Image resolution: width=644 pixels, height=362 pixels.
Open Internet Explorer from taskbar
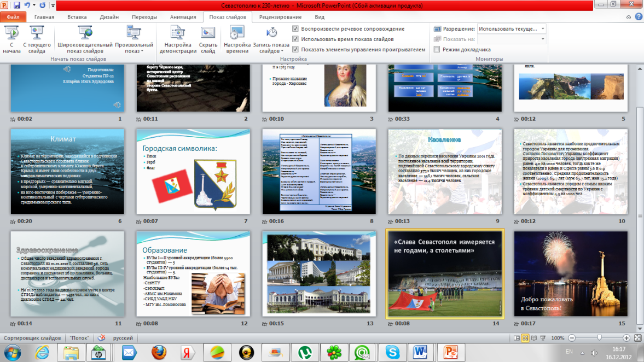pyautogui.click(x=42, y=353)
